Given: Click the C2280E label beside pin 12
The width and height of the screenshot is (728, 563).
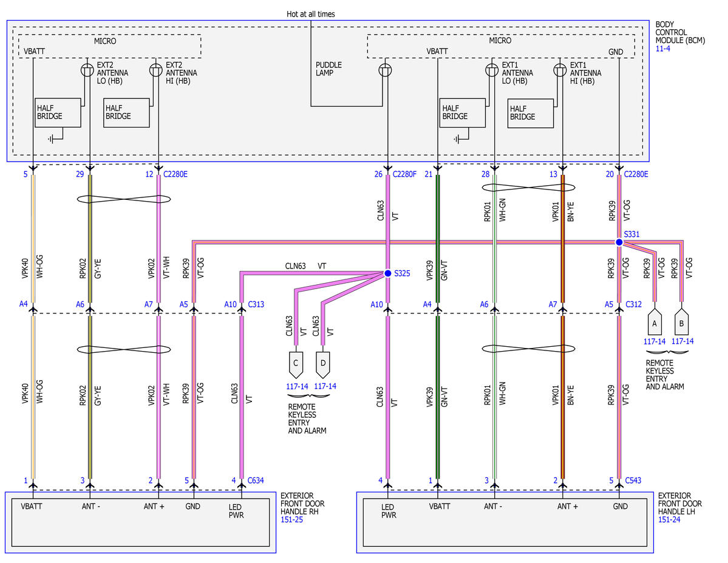Looking at the screenshot, I should (x=175, y=174).
